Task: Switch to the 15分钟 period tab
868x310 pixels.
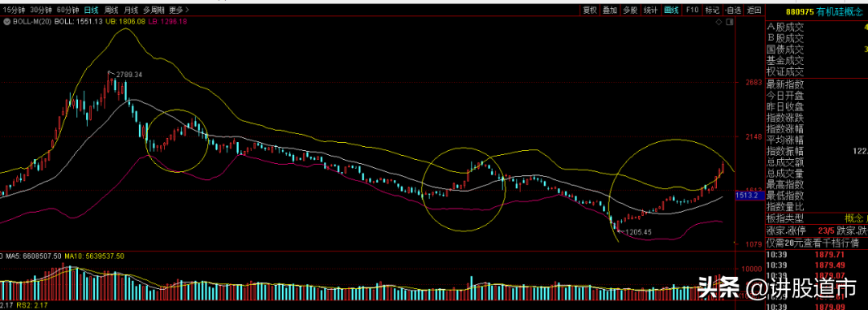Action: [x=14, y=10]
